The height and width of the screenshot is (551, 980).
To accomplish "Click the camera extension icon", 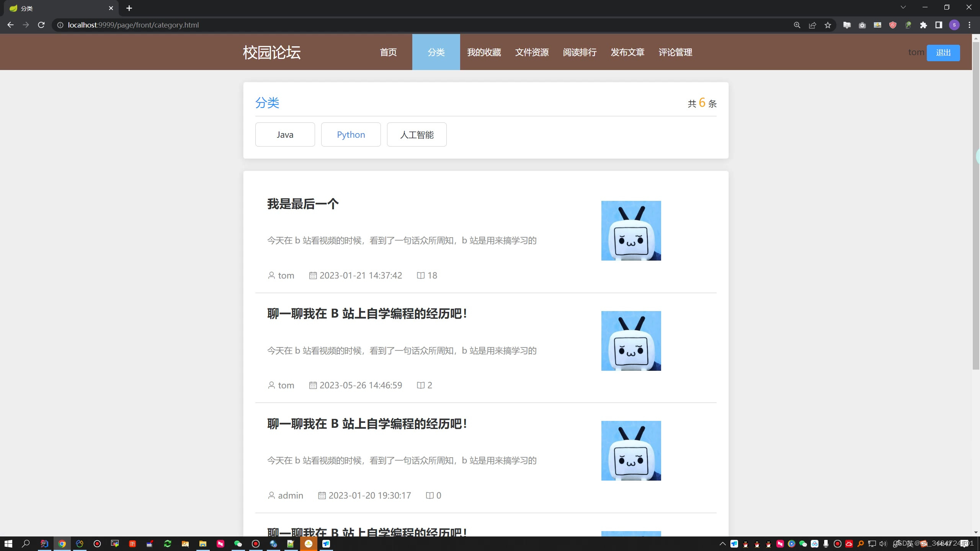I will pyautogui.click(x=862, y=25).
